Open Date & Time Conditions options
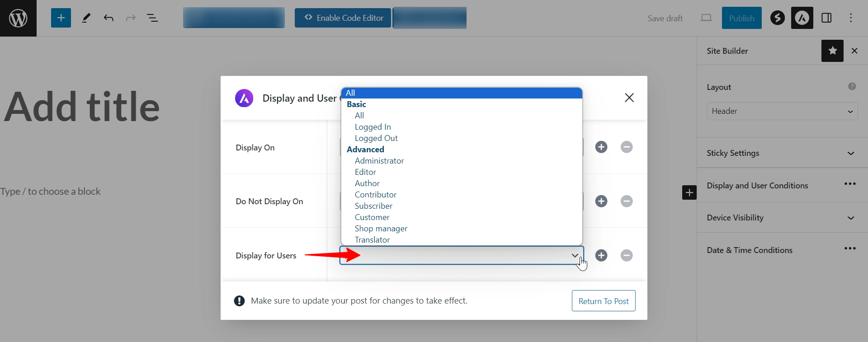This screenshot has width=868, height=342. pos(849,248)
